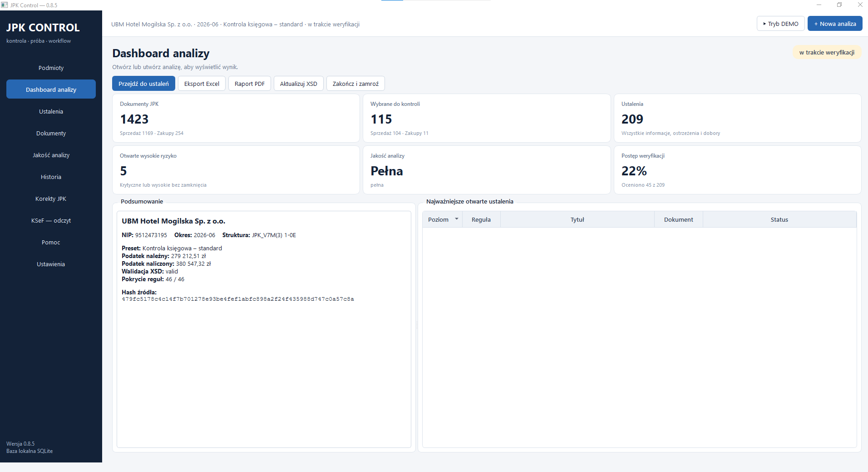Open Pomoc in the sidebar
Screen dimensions: 868x472
(x=51, y=243)
